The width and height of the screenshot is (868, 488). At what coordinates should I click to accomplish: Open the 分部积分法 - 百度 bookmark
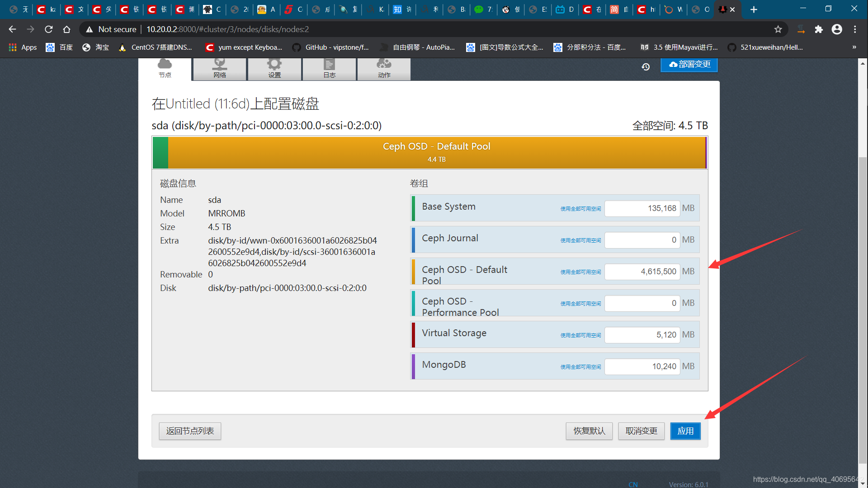(590, 47)
